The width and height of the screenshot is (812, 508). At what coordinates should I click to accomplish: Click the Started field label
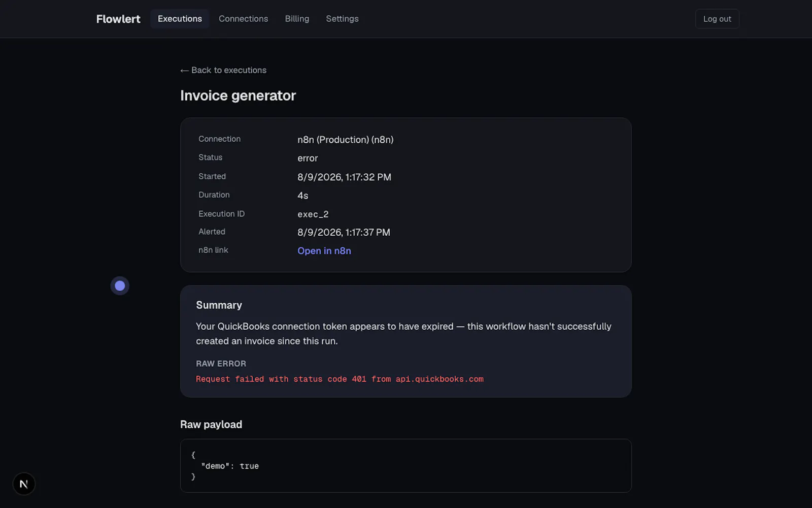pos(212,176)
